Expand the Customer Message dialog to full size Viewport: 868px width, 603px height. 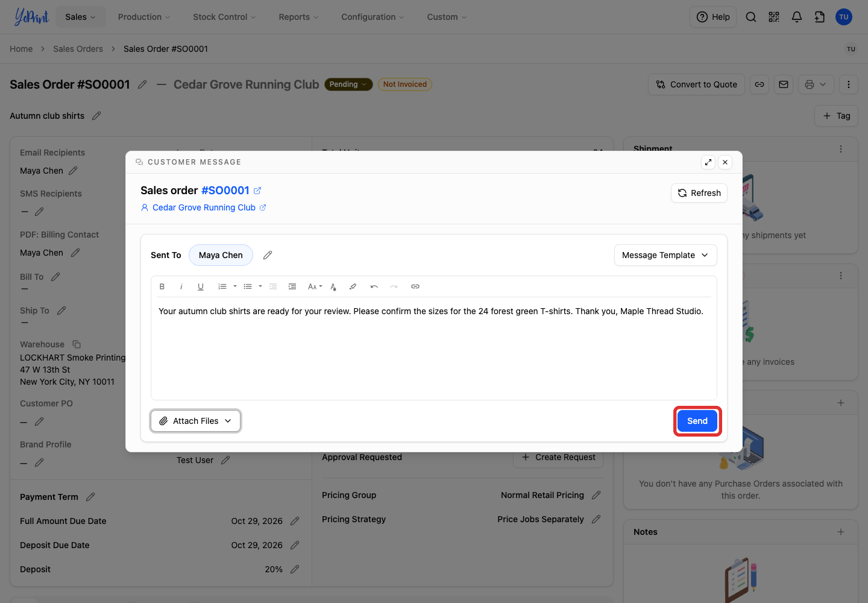coord(708,162)
